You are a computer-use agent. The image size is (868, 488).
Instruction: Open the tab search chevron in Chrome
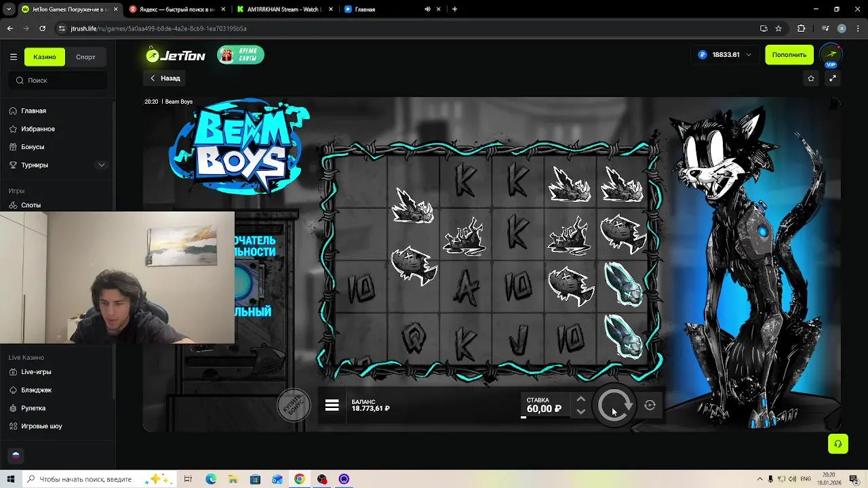coord(8,9)
